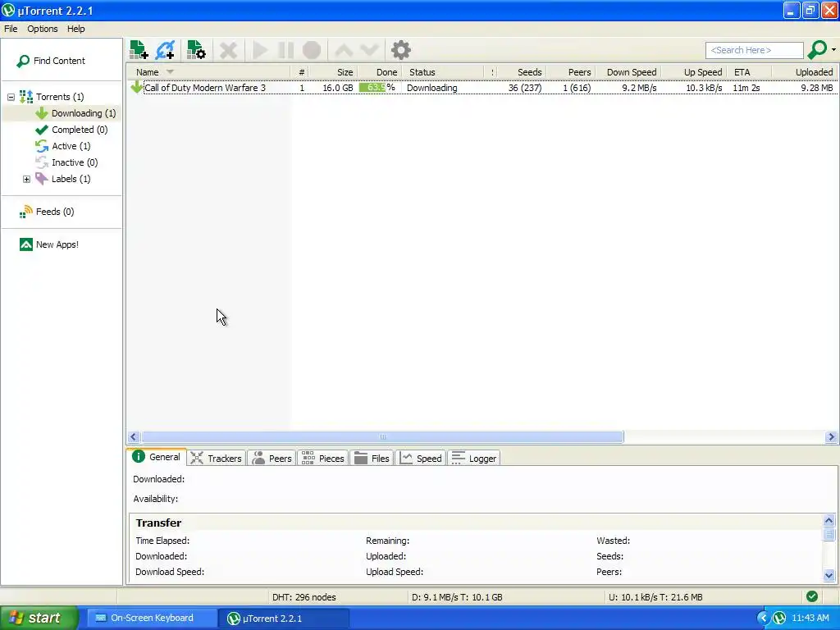The image size is (840, 630).
Task: Click the DHT: 296 nodes status entry
Action: click(x=304, y=597)
